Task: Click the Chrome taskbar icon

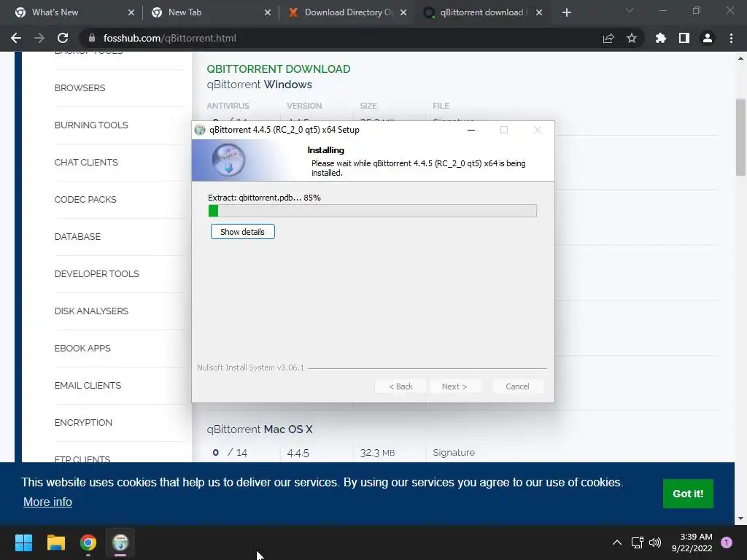Action: [88, 542]
